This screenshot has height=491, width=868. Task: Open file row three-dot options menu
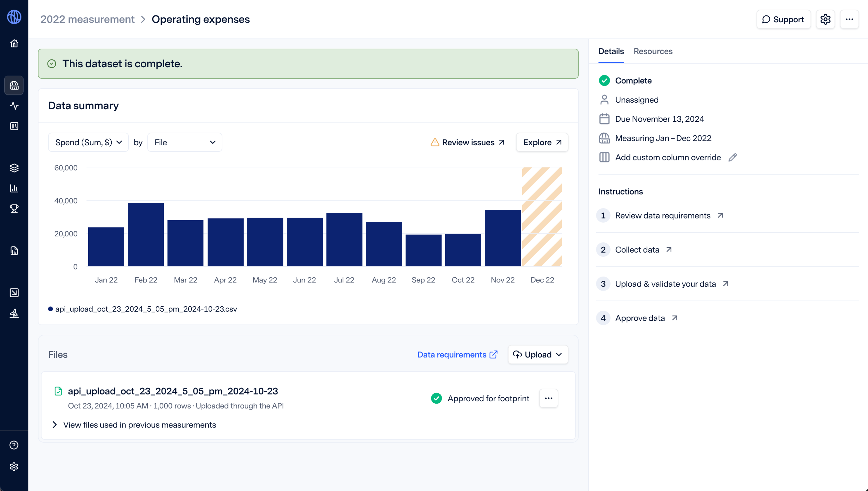[x=548, y=398]
